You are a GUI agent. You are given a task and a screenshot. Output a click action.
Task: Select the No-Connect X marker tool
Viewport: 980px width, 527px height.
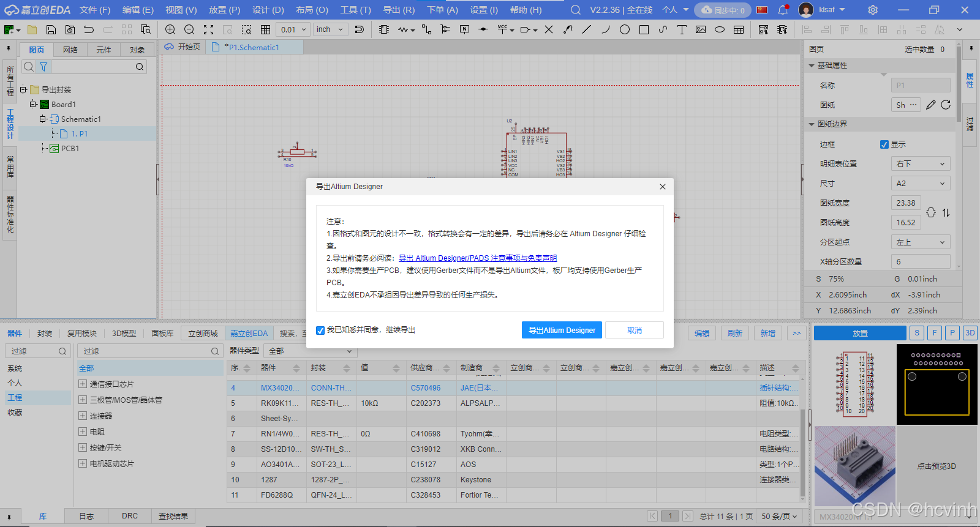pyautogui.click(x=549, y=29)
